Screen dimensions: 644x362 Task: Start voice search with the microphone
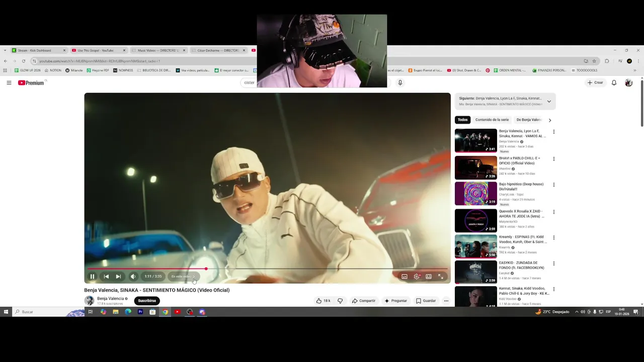click(x=400, y=82)
